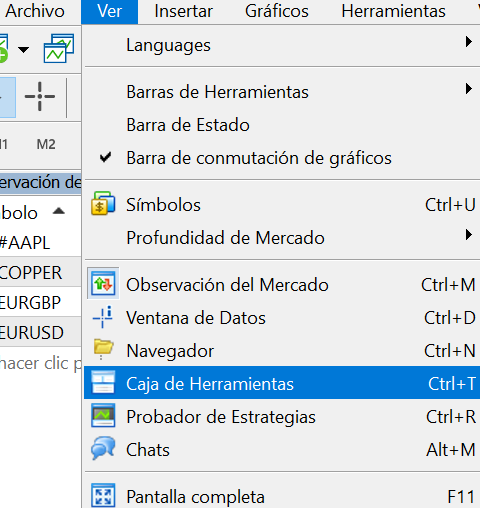This screenshot has width=480, height=508.
Task: Select the M2 timeframe button
Action: click(46, 144)
